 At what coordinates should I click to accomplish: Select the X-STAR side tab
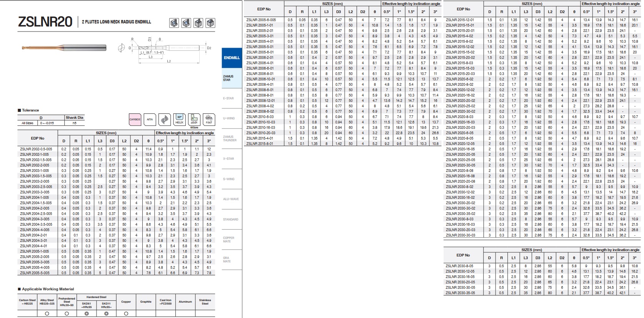[232, 159]
